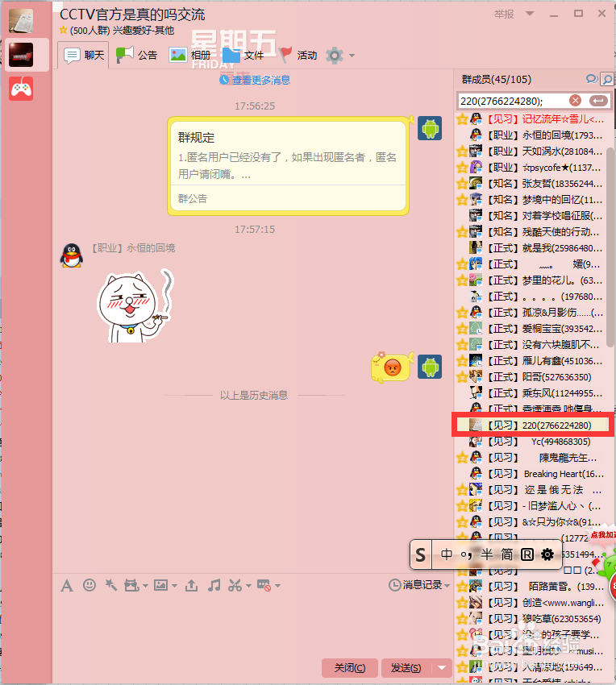Expand the arrow beside the settings gear

pyautogui.click(x=352, y=56)
